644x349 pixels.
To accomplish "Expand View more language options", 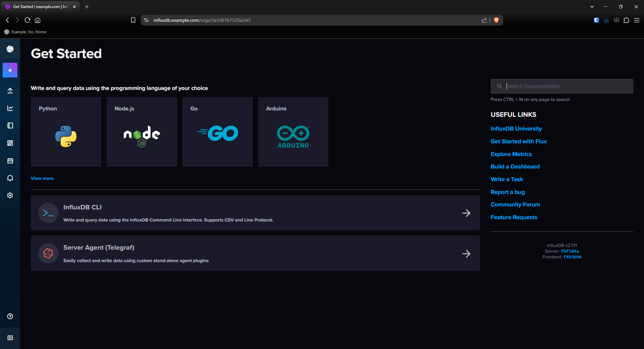I will (42, 179).
